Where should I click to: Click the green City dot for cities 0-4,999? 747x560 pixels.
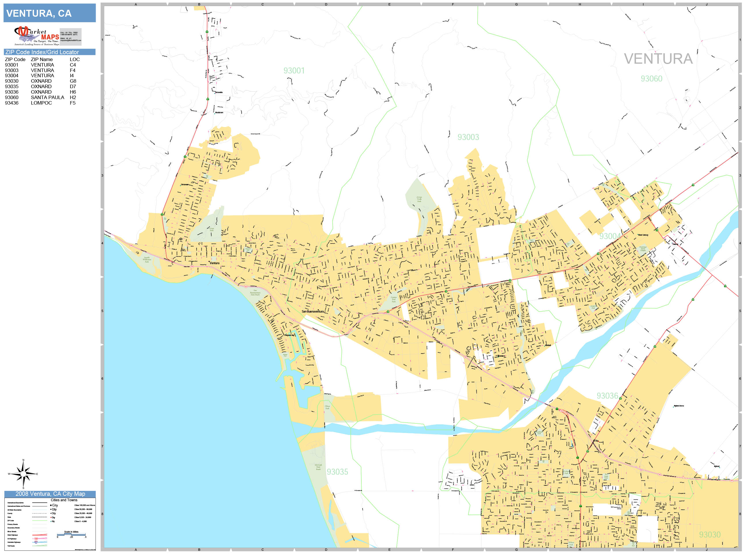pyautogui.click(x=51, y=521)
